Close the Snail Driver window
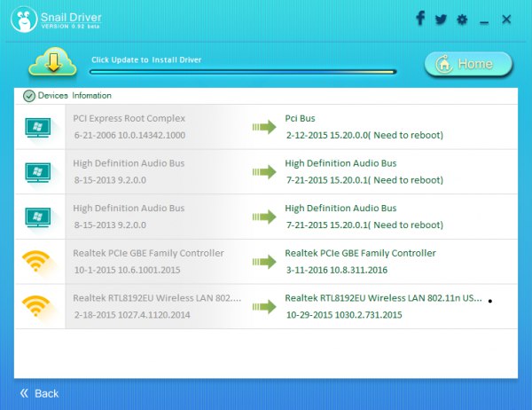Viewport: 532px width, 410px height. [x=506, y=19]
